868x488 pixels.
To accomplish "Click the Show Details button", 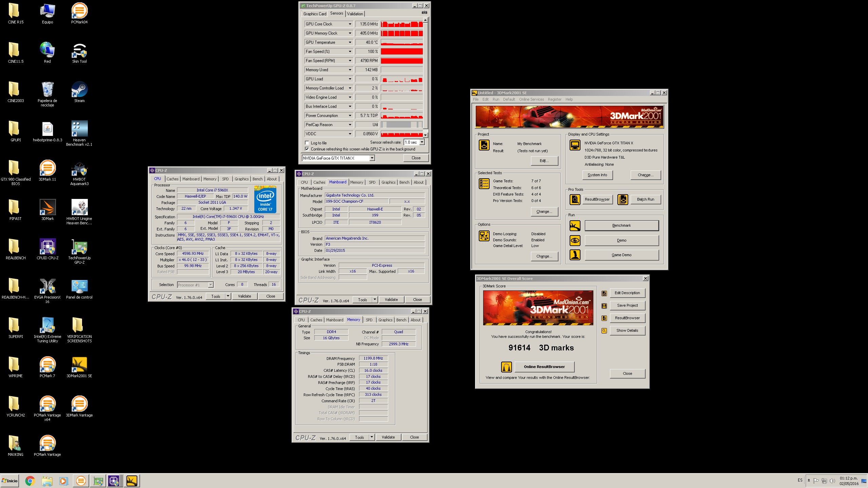I will click(x=627, y=330).
